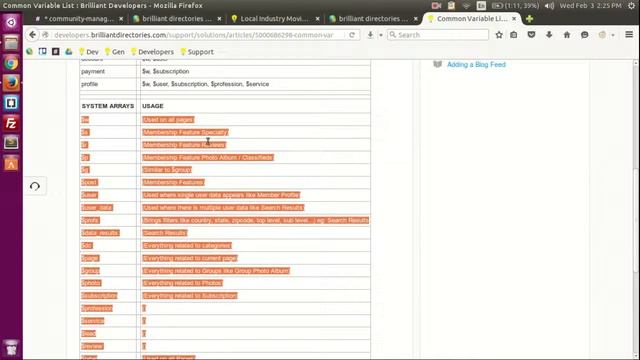The height and width of the screenshot is (360, 640).
Task: Open the battery indicator menu
Action: pos(515,6)
